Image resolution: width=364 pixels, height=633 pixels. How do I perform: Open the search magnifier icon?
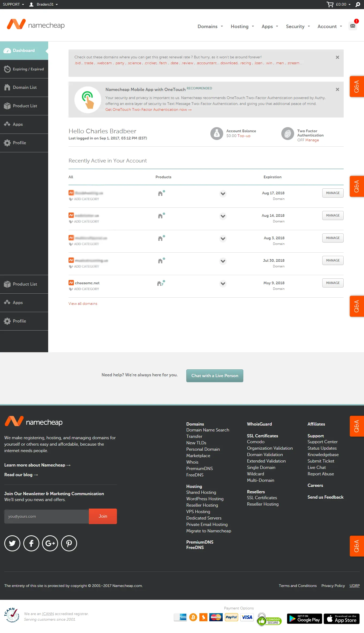[x=358, y=4]
